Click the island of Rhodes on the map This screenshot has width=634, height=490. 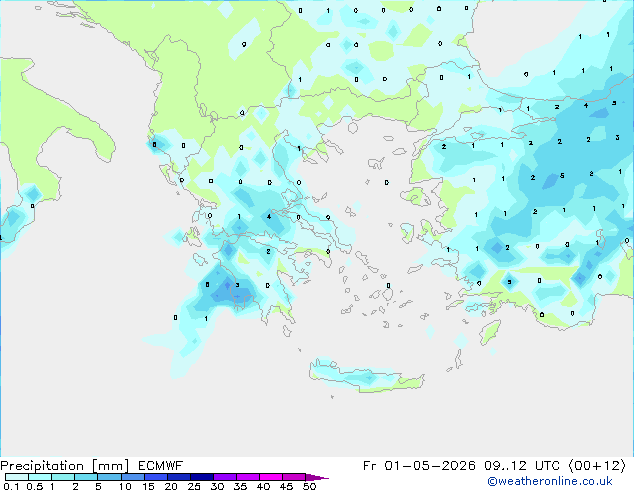click(490, 332)
